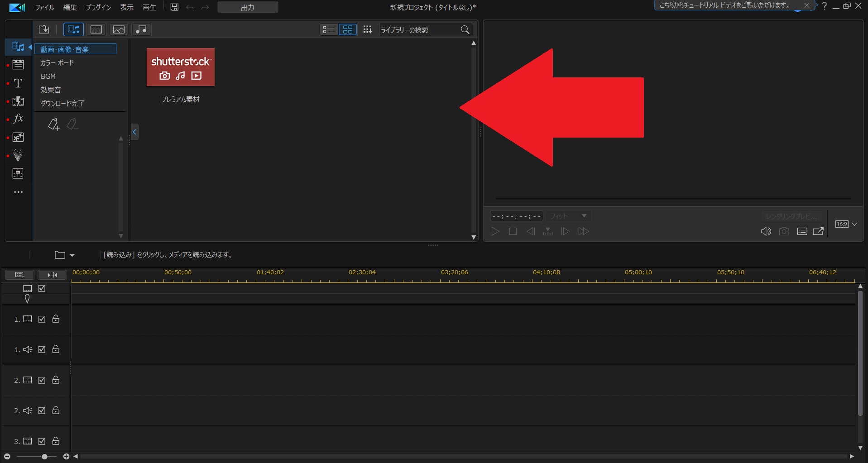Redo the last undone action
Viewport: 868px width, 463px height.
(x=205, y=7)
